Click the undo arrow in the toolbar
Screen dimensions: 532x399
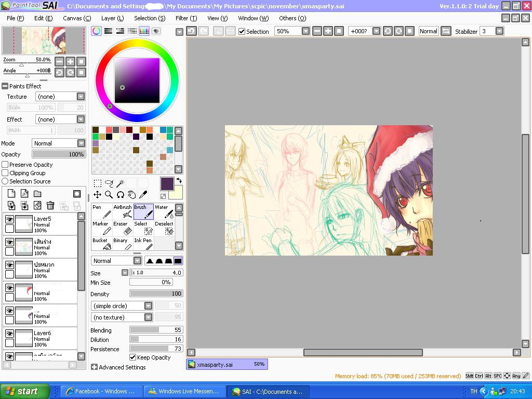pyautogui.click(x=191, y=31)
